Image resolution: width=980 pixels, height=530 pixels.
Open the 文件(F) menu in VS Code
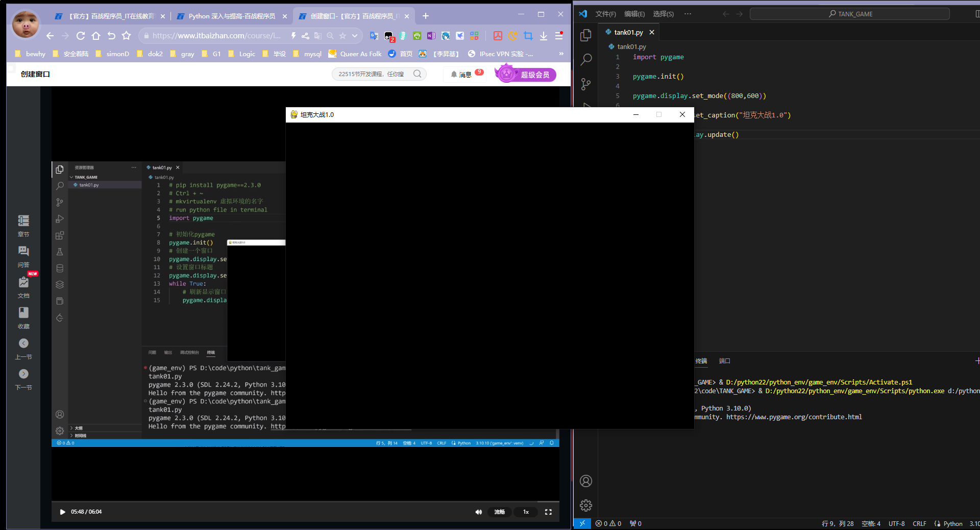point(605,14)
